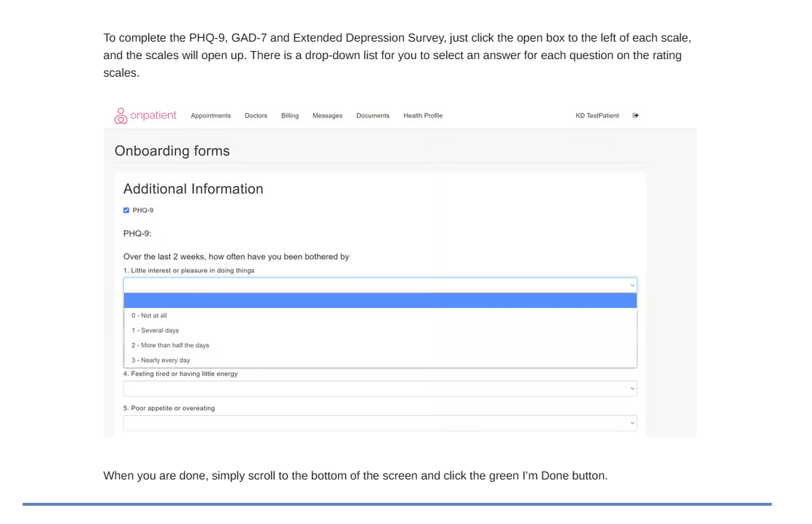Go to the Doctors page
Image resolution: width=812 pixels, height=524 pixels.
point(256,115)
